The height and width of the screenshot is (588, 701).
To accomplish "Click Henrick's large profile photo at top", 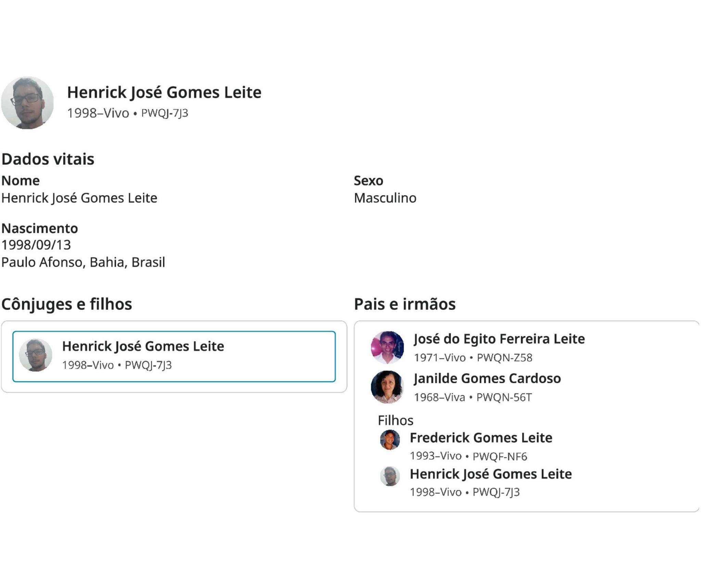I will tap(27, 102).
